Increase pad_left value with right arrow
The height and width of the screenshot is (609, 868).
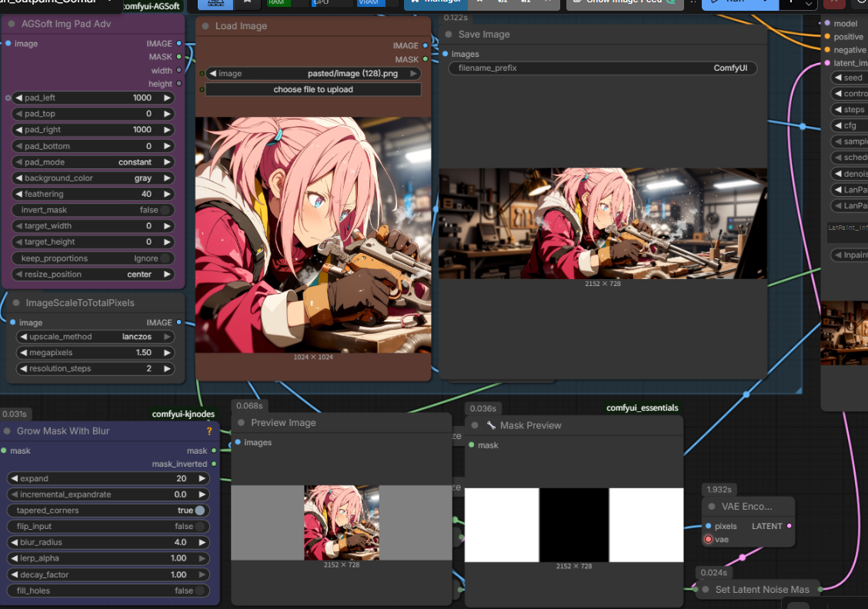coord(166,98)
